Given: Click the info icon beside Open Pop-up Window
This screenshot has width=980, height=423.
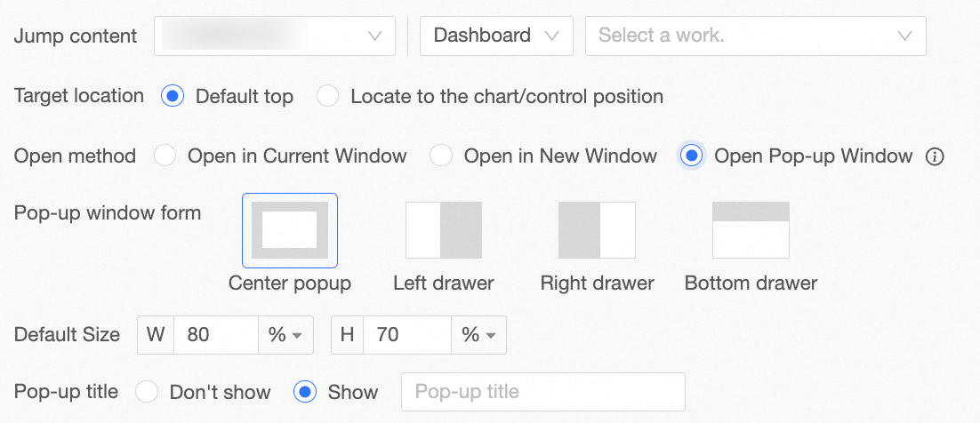Looking at the screenshot, I should 935,156.
